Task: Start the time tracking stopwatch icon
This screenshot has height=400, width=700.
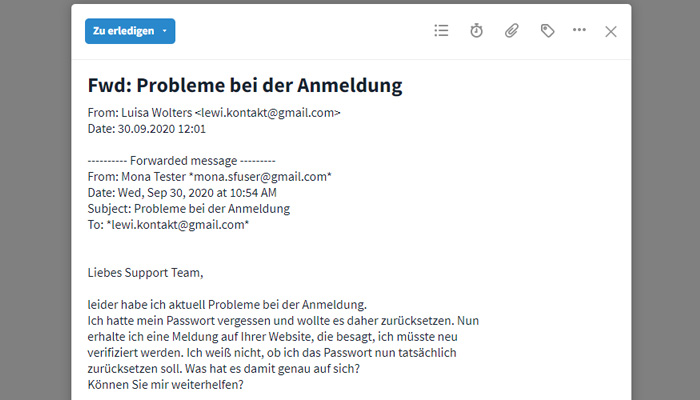Action: click(476, 31)
